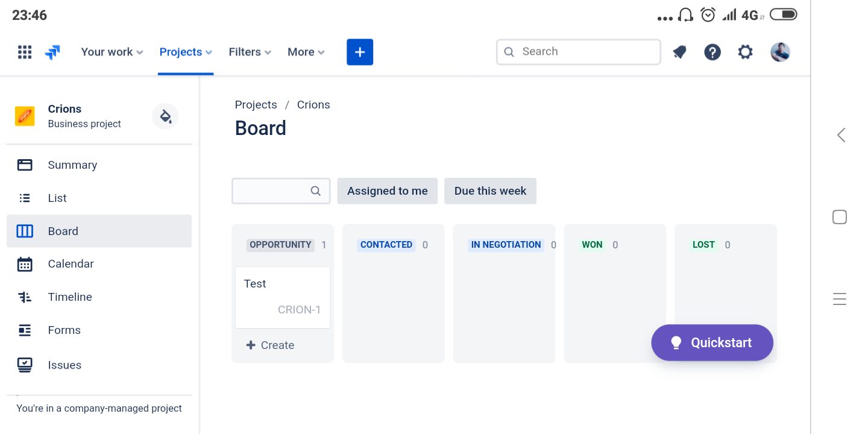Toggle the Due this week filter
This screenshot has height=434, width=868.
[490, 191]
